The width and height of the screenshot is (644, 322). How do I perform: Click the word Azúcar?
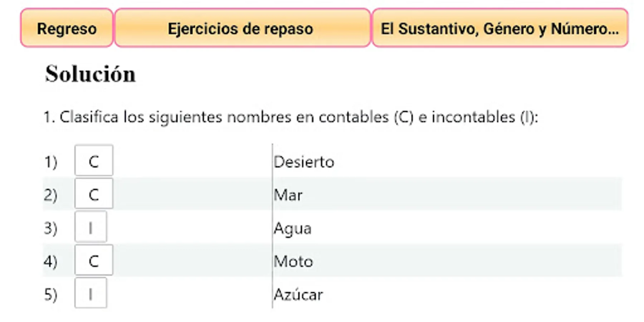coord(298,295)
